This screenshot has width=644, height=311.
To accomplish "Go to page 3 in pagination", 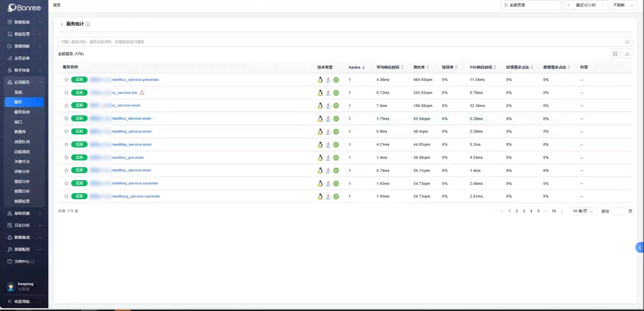I will pyautogui.click(x=524, y=211).
